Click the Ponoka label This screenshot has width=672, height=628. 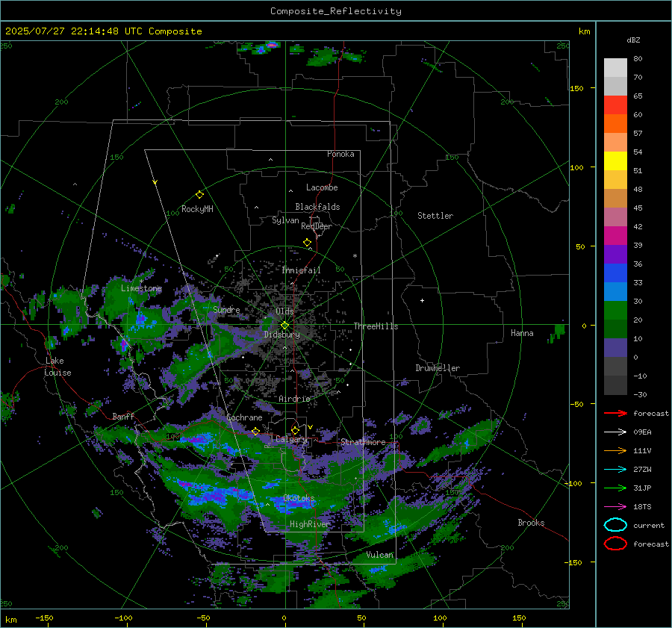340,154
